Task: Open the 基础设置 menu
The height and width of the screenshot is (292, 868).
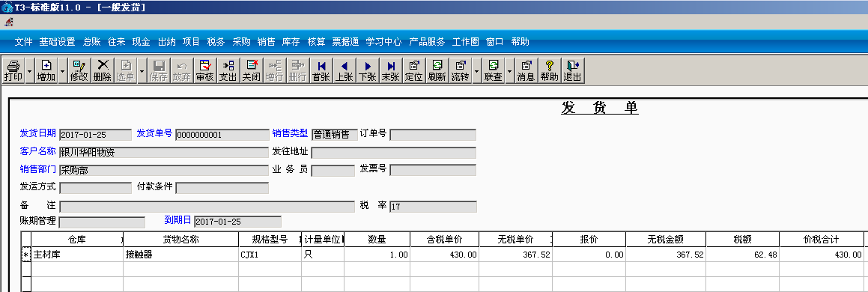Action: pos(57,41)
